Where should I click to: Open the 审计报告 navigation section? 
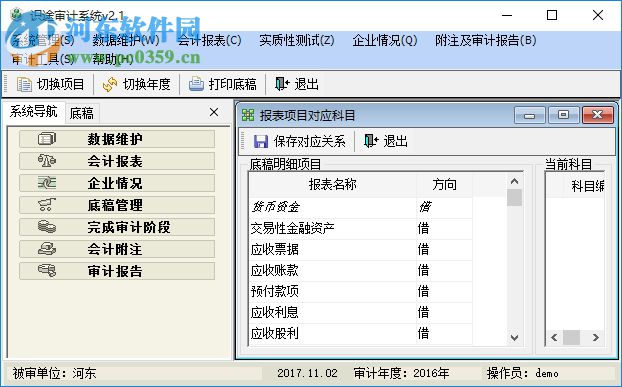(x=117, y=271)
